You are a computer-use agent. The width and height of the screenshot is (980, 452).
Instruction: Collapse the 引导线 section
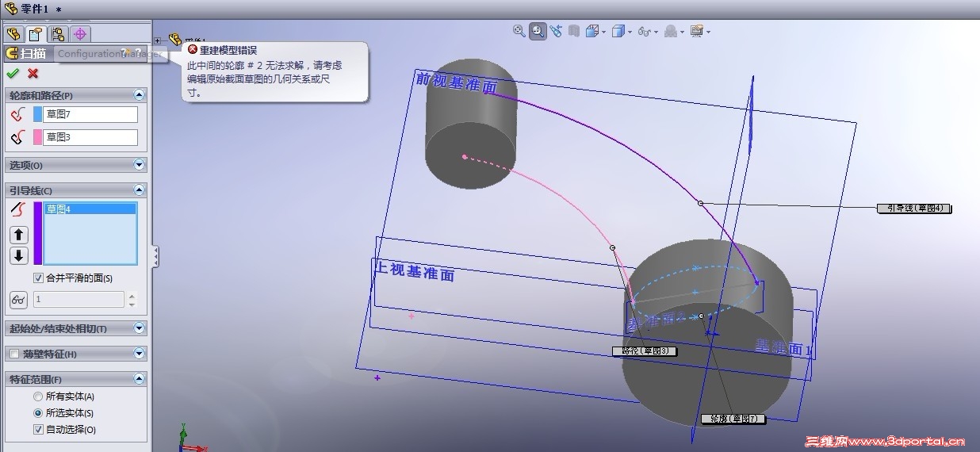click(x=140, y=190)
